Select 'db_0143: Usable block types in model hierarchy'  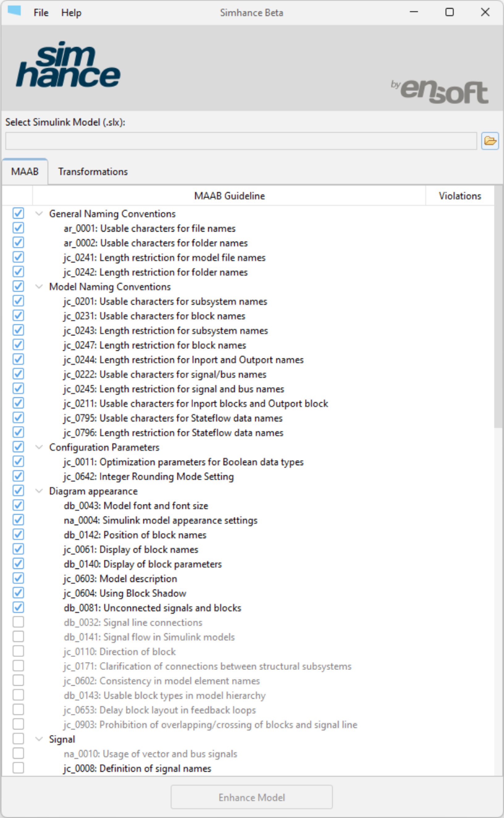[x=165, y=696]
